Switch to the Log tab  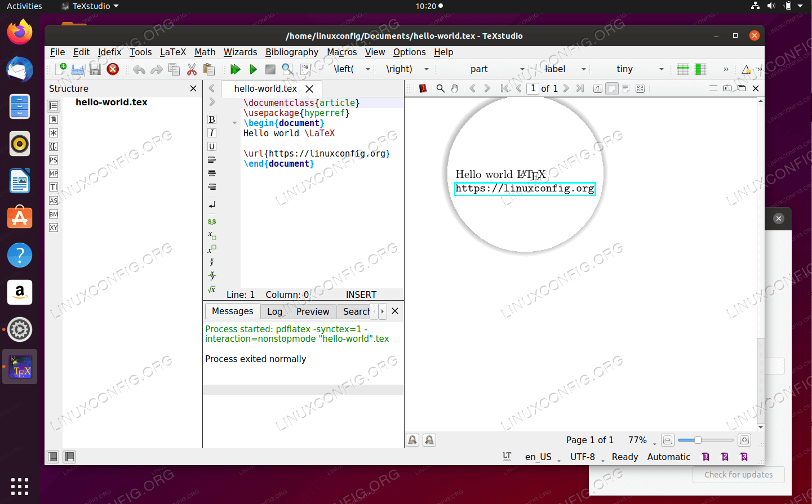274,311
